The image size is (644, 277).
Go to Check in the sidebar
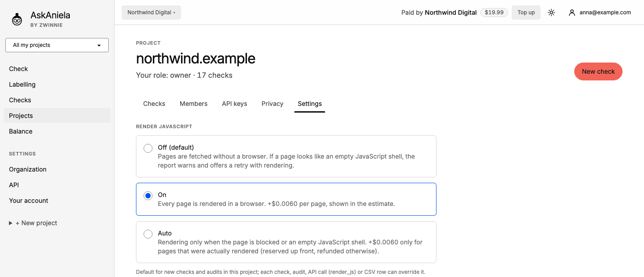pyautogui.click(x=57, y=69)
